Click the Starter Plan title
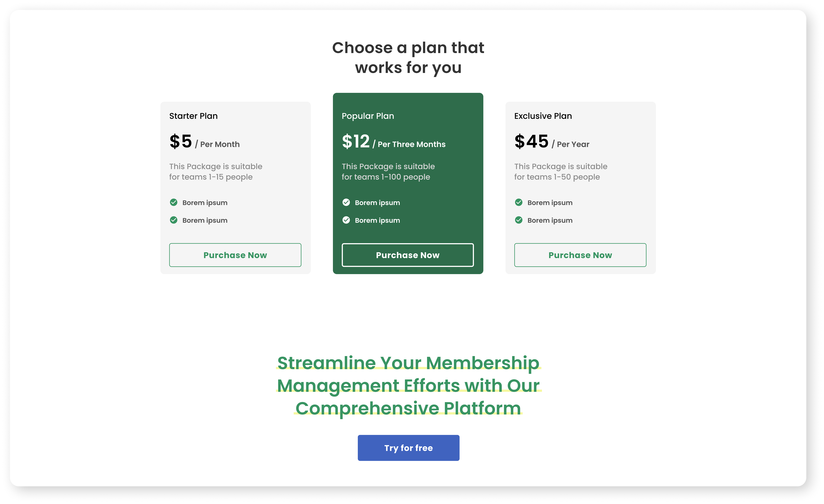824x504 pixels. pos(193,116)
